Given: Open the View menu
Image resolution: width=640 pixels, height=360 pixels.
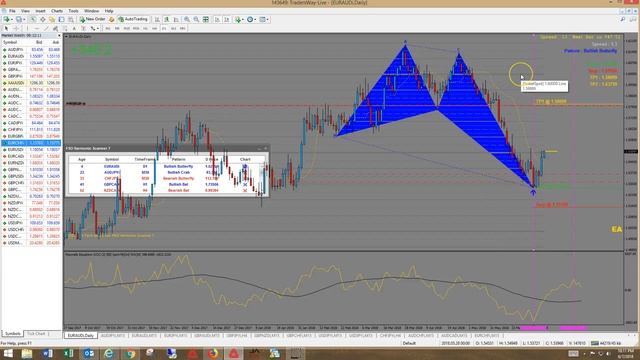Looking at the screenshot, I should pyautogui.click(x=25, y=11).
